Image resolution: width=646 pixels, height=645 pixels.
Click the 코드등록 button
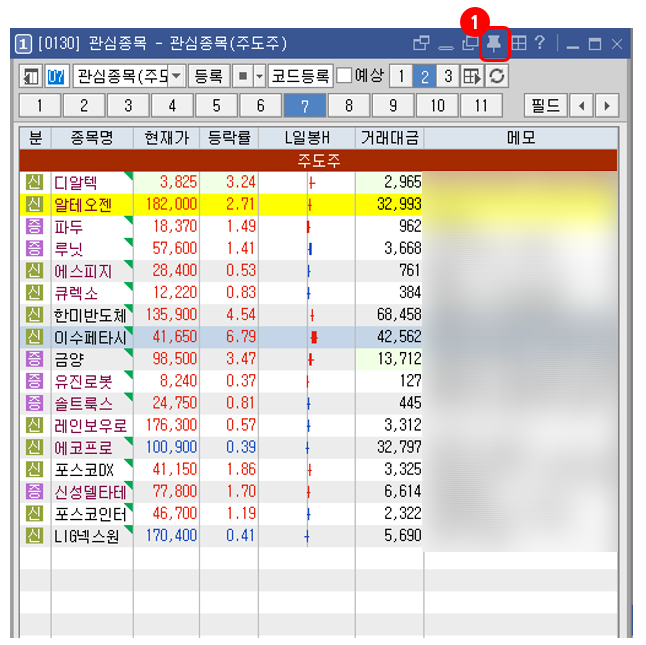tap(301, 76)
